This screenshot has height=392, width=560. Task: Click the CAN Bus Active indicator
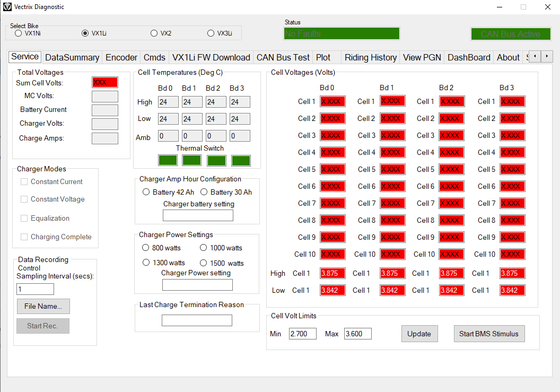pyautogui.click(x=510, y=34)
